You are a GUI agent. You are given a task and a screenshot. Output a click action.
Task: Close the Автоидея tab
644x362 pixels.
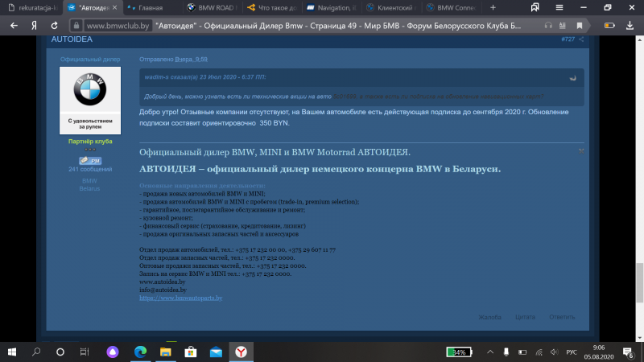point(114,7)
